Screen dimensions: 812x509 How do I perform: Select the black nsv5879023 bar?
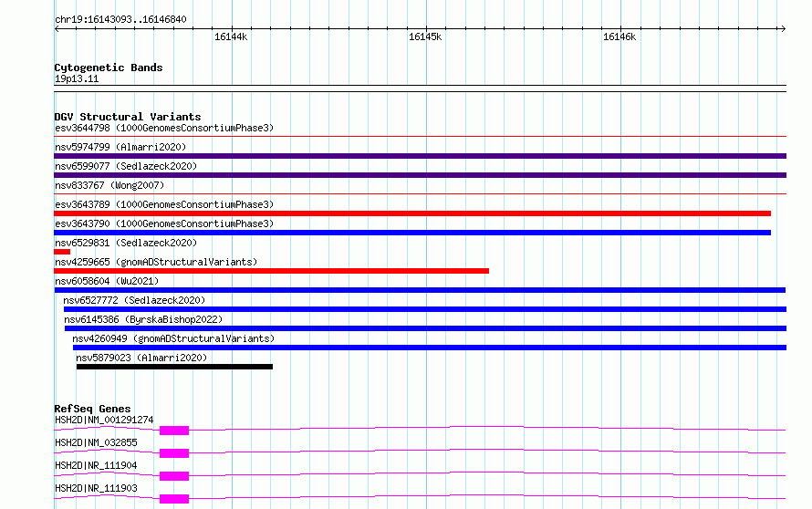(174, 367)
